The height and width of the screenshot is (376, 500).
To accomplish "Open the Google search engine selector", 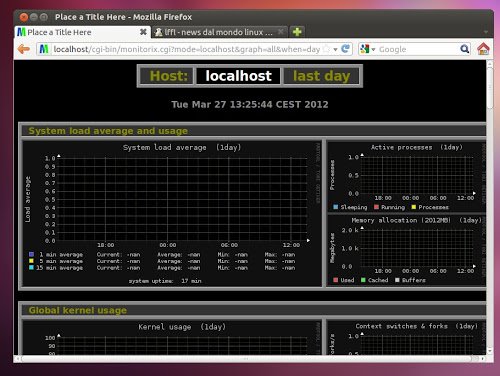I will (x=368, y=49).
